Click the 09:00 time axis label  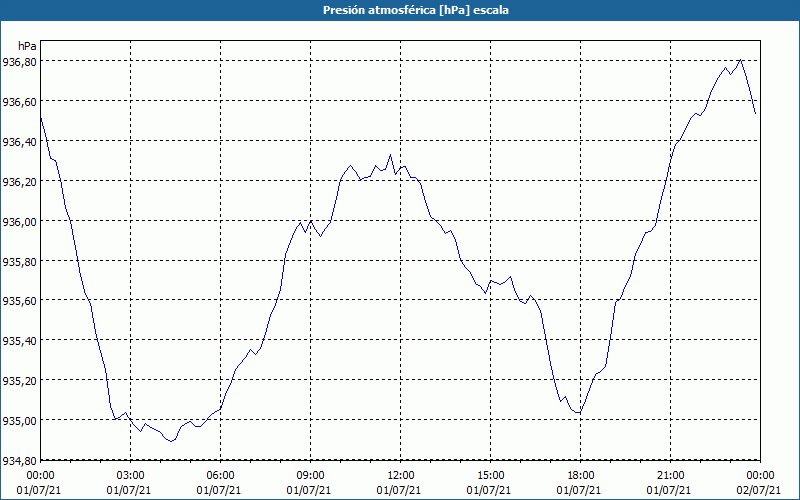(x=310, y=476)
